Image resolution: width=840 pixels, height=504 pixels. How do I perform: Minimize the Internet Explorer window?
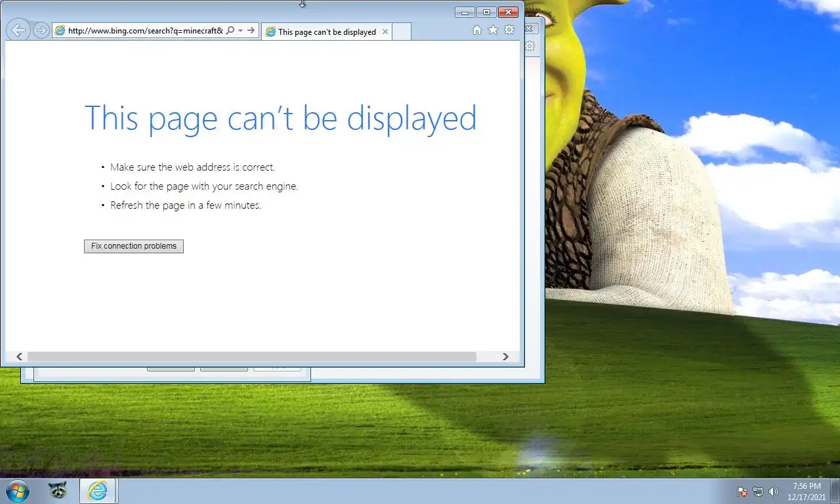point(465,12)
